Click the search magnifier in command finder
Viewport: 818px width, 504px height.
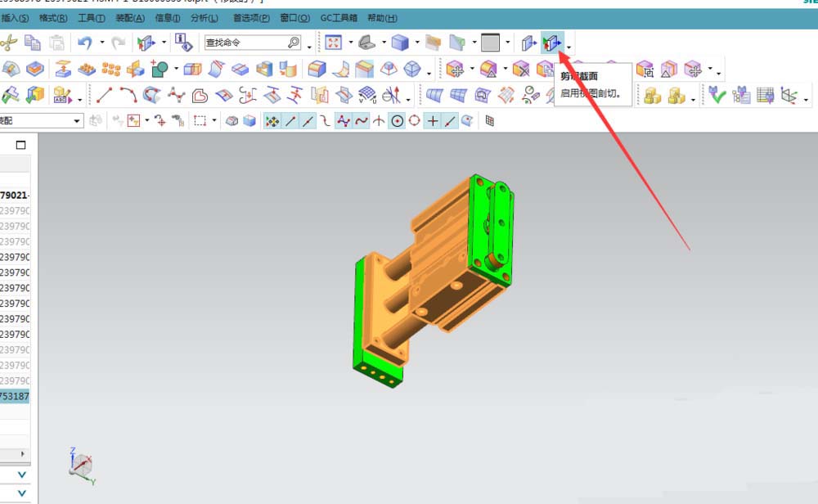tap(294, 43)
